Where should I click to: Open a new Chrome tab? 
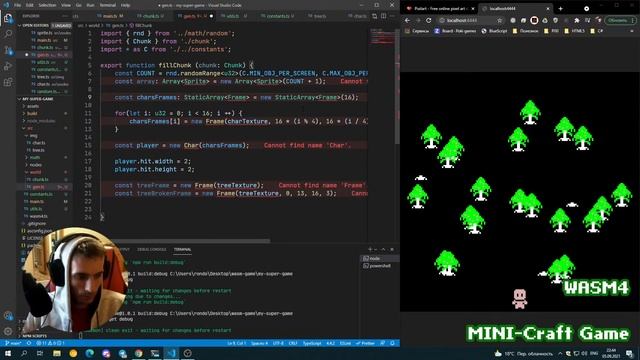[x=560, y=8]
